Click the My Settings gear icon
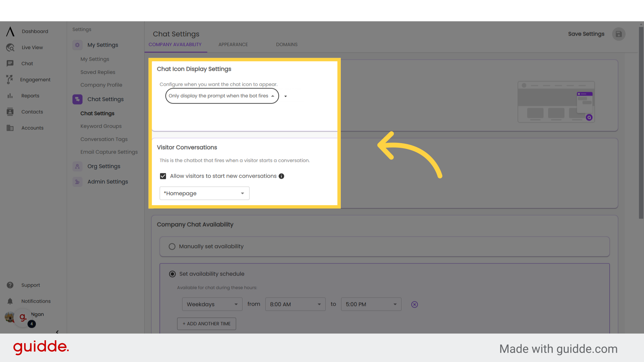 (77, 45)
